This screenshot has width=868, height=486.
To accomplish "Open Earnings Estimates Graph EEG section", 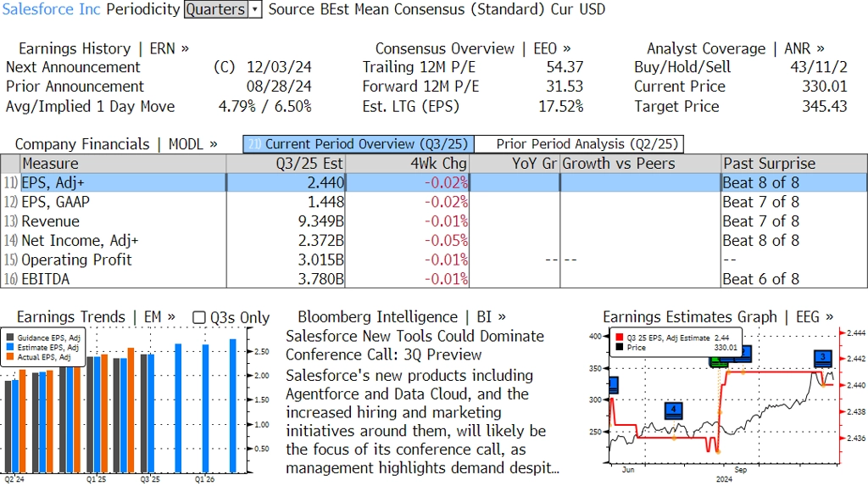I will click(718, 317).
